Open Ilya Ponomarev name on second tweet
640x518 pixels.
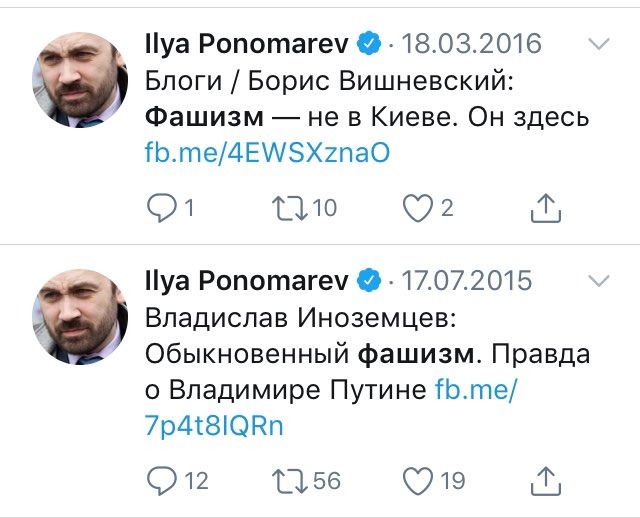click(247, 281)
